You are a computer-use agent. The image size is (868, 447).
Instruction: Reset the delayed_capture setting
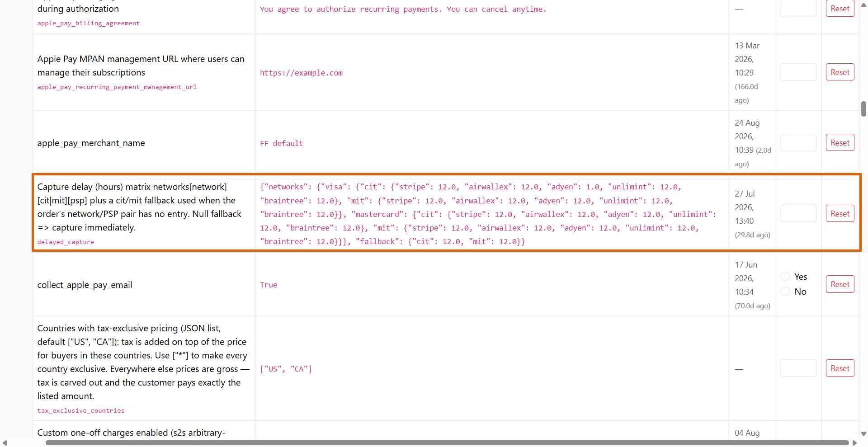click(840, 214)
